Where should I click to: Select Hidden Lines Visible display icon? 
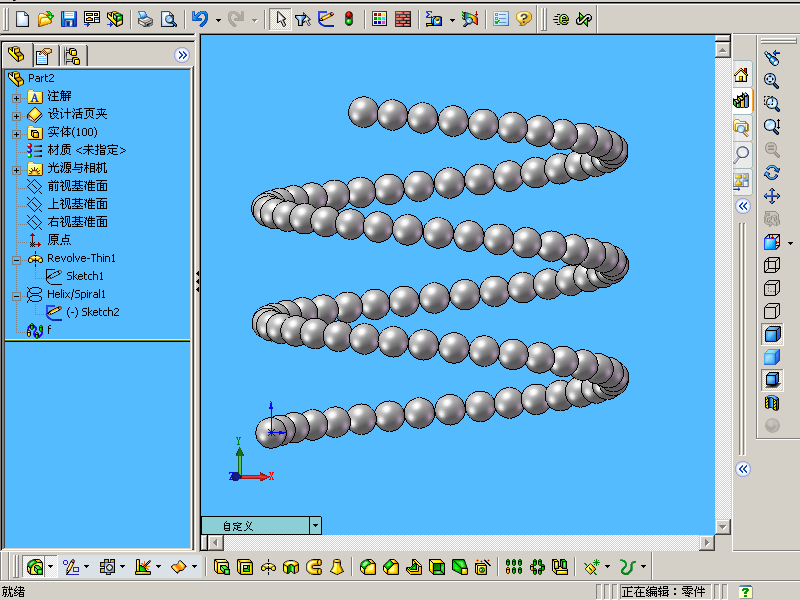coord(771,288)
